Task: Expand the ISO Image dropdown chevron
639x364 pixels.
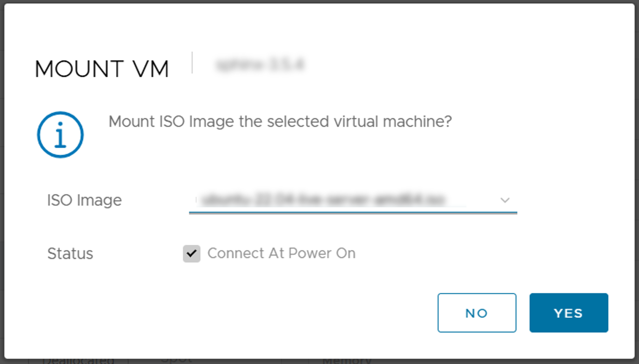Action: (505, 200)
